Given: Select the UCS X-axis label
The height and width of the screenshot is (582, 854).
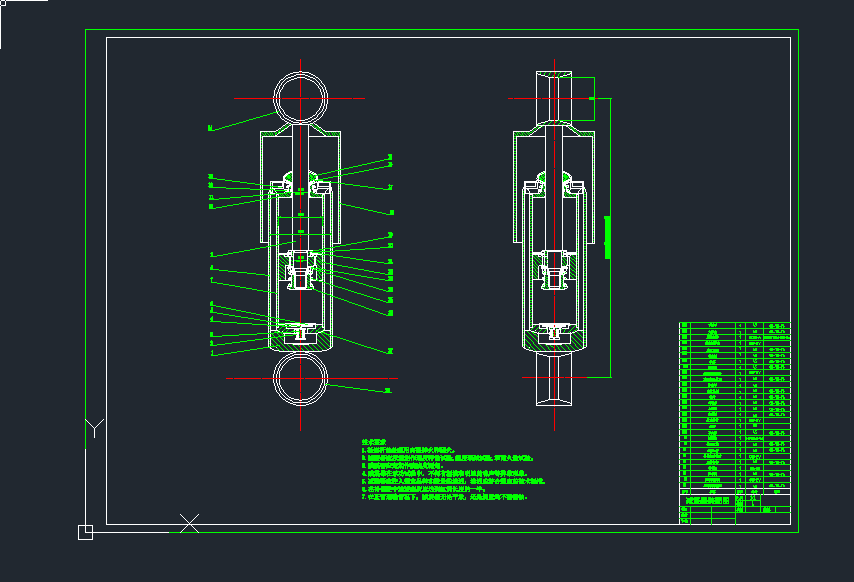Looking at the screenshot, I should point(189,522).
